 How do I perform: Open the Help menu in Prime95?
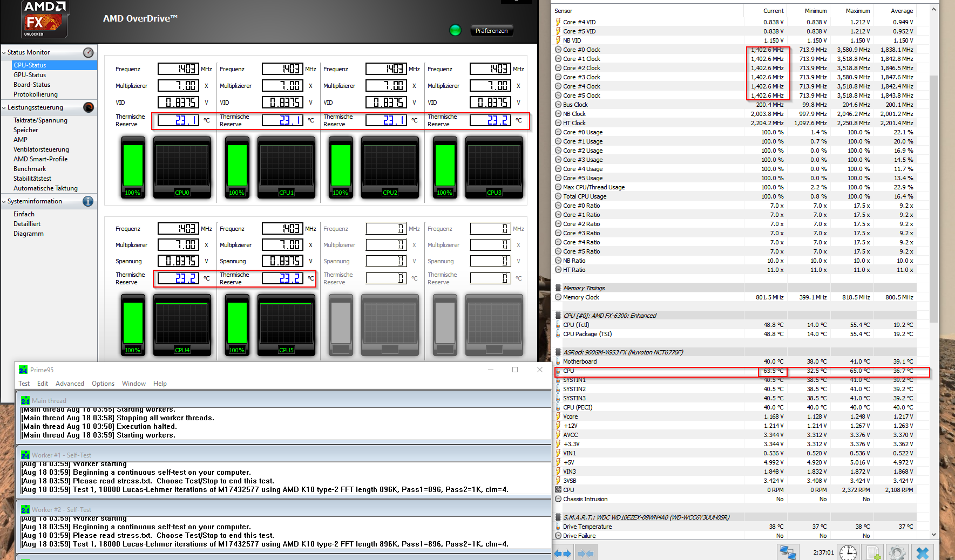[160, 384]
